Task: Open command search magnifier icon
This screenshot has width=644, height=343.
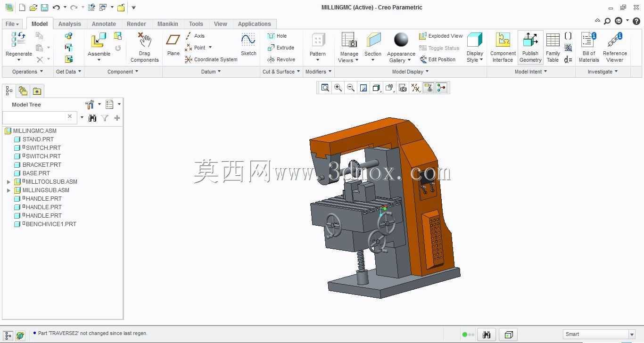Action: coord(607,21)
